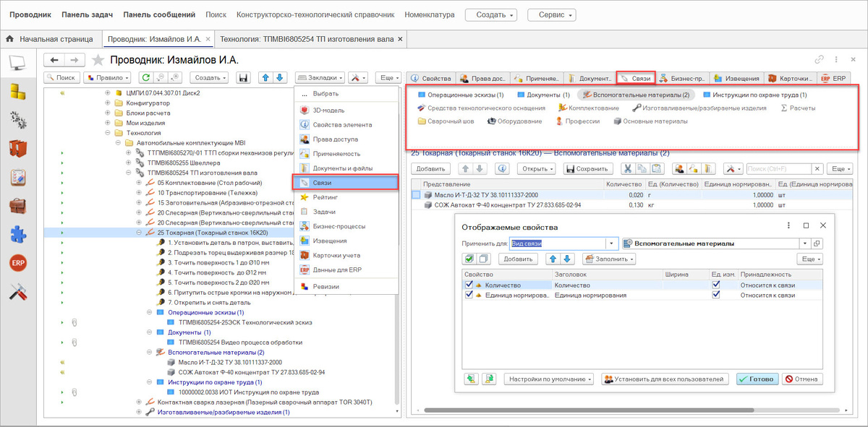Select Связи in the bookmarks menu
868x427 pixels.
pos(346,182)
